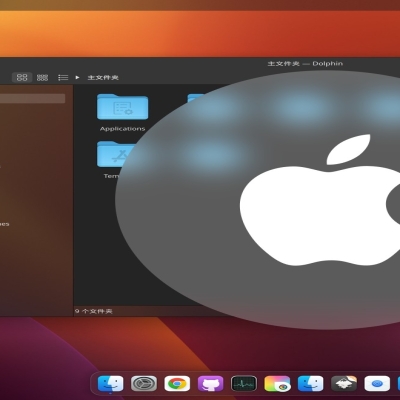
Task: Open the white dock icon with blue circle
Action: coord(377,384)
